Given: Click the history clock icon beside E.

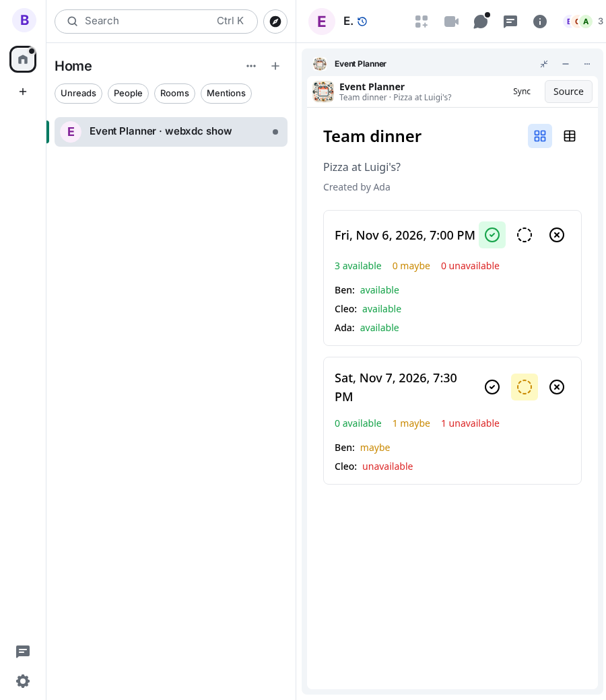Looking at the screenshot, I should (362, 22).
